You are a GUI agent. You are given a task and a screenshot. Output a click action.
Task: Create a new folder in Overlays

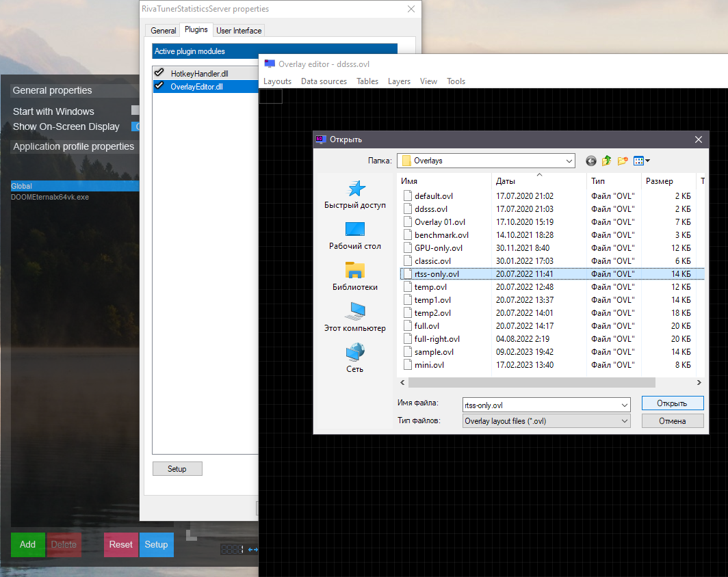(623, 161)
